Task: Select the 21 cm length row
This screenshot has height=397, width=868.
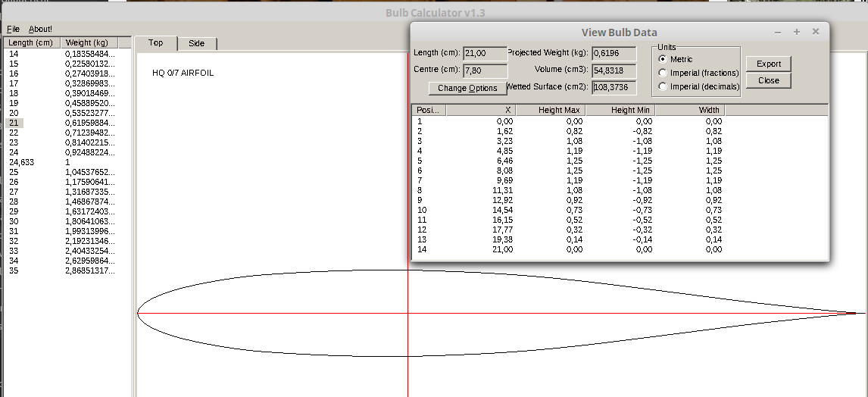Action: coord(14,123)
